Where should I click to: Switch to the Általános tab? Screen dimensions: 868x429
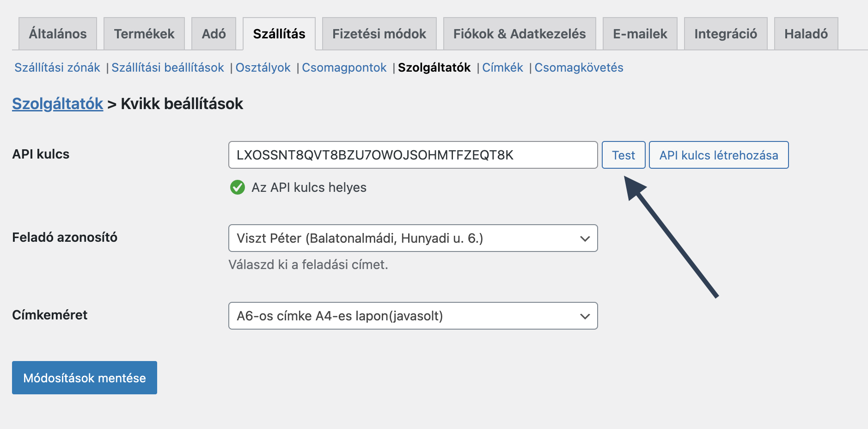coord(58,34)
